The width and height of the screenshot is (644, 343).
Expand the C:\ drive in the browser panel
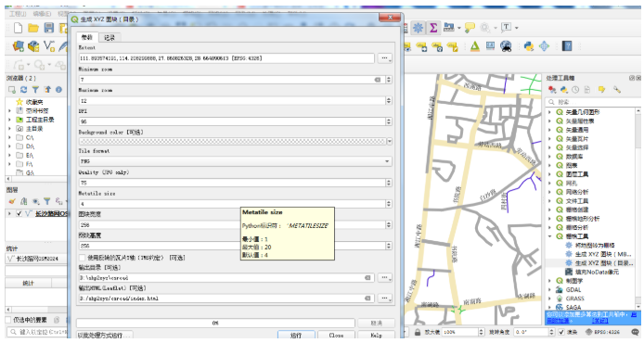point(10,137)
